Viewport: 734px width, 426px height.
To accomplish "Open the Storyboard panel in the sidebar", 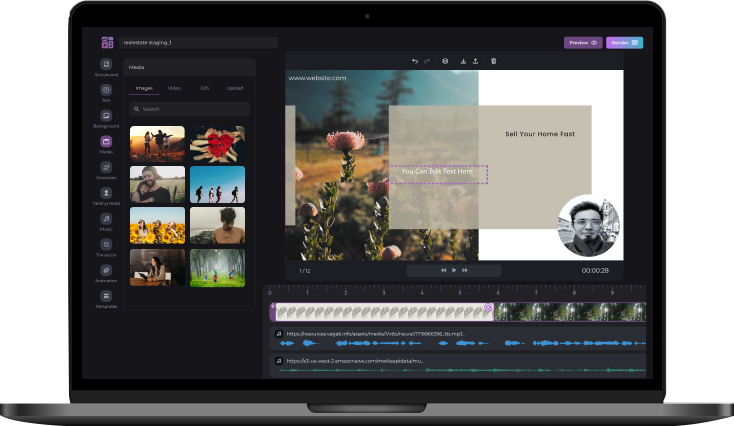I will coord(106,65).
